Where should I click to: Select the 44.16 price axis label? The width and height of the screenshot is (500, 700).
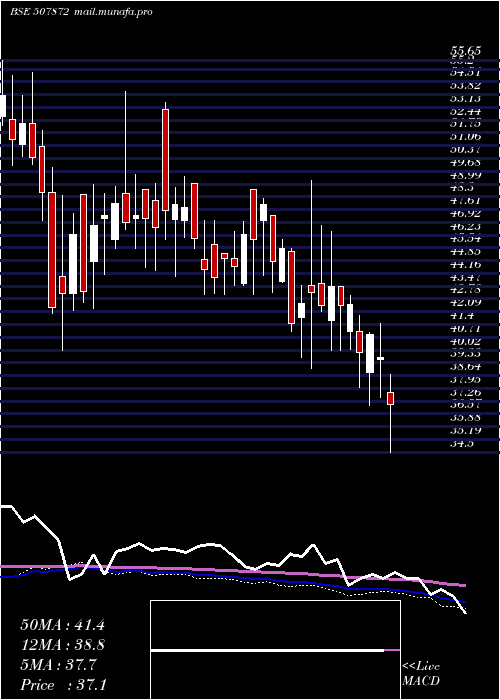click(x=465, y=264)
